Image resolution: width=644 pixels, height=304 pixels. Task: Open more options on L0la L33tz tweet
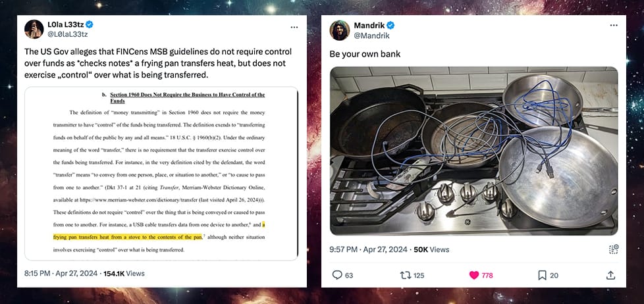pos(294,27)
